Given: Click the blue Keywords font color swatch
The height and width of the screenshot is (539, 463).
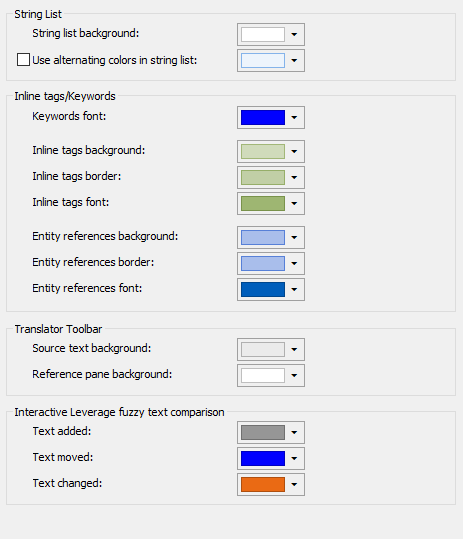Looking at the screenshot, I should (263, 118).
